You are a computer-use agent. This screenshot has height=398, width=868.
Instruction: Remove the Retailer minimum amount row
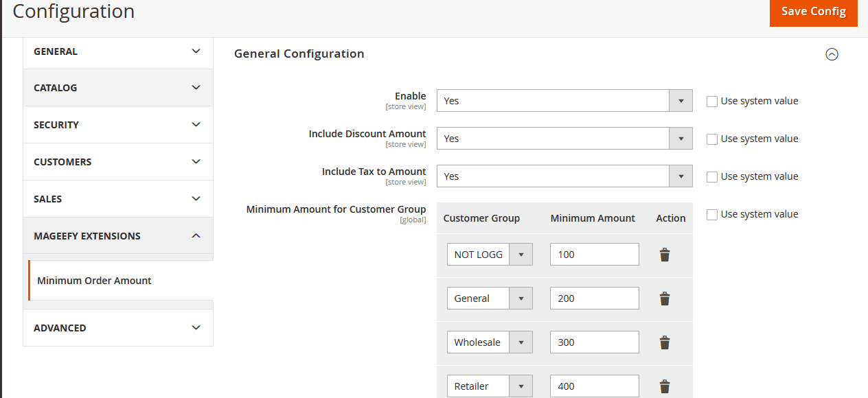[x=664, y=386]
